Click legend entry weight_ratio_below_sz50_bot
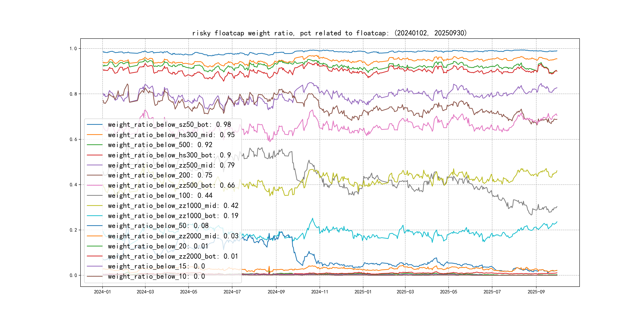644x322 pixels. (x=169, y=124)
